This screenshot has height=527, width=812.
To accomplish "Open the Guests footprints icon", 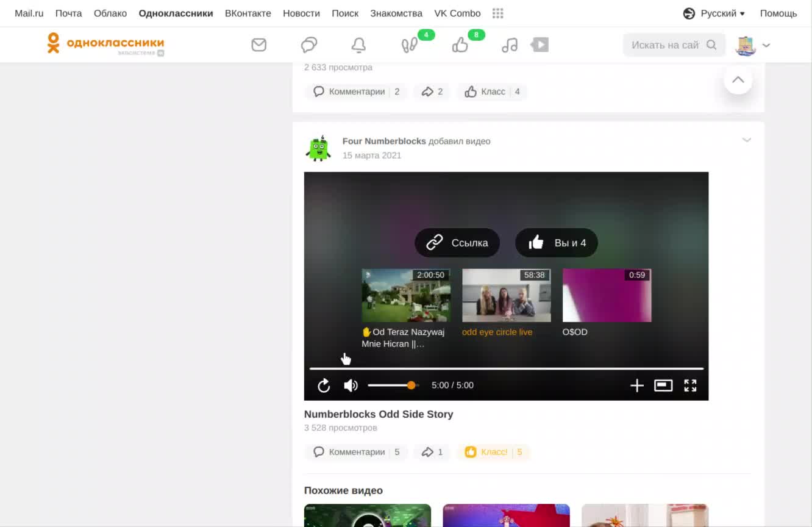I will pyautogui.click(x=409, y=45).
